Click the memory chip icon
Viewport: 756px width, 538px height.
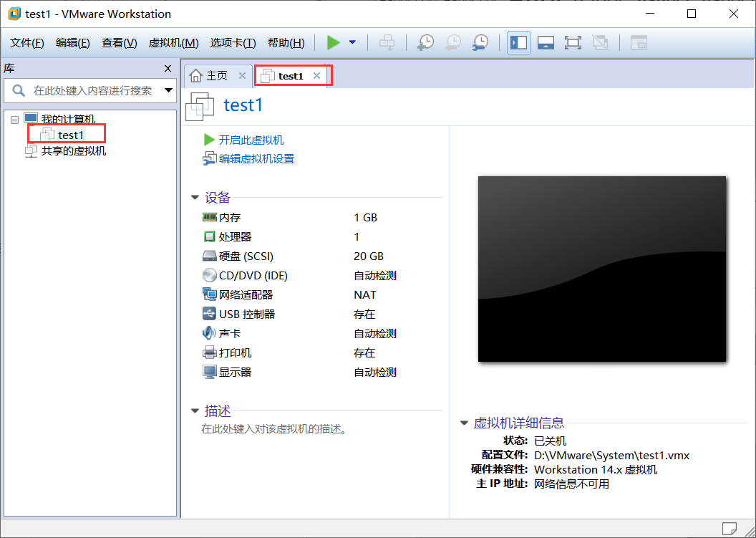click(209, 217)
